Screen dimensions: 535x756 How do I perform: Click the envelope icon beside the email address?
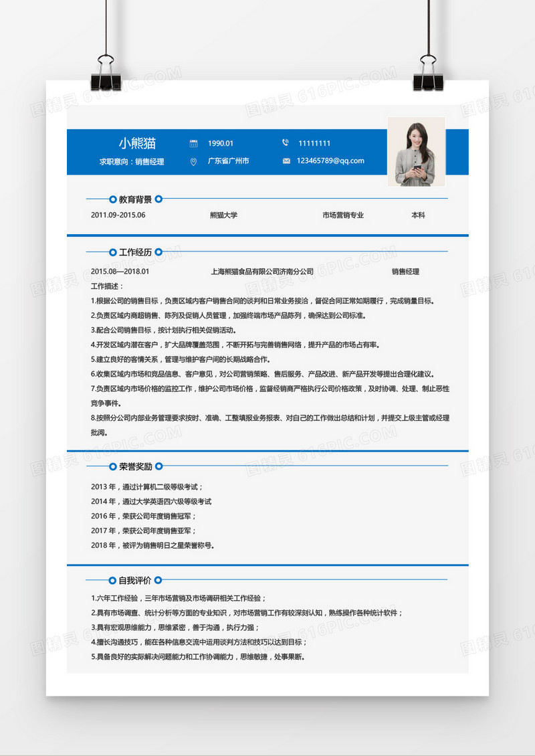tap(286, 161)
